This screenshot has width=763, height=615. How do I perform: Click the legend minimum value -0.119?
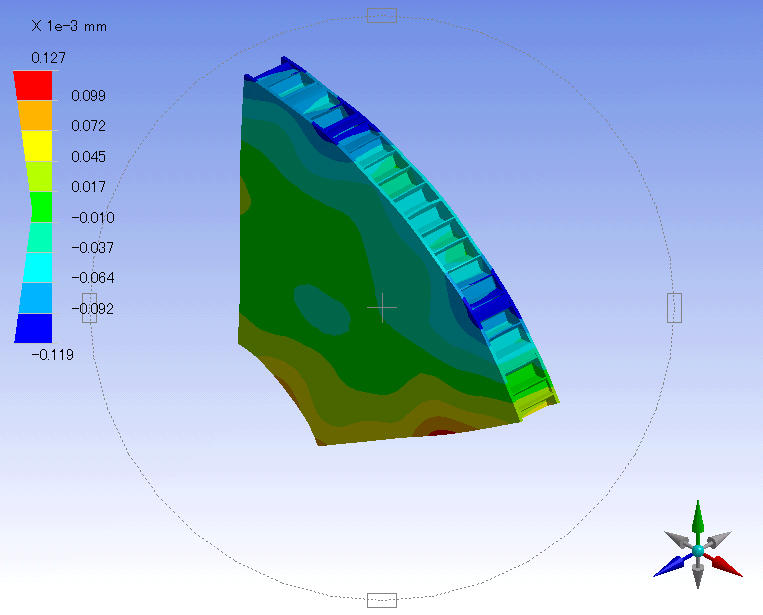pyautogui.click(x=53, y=355)
